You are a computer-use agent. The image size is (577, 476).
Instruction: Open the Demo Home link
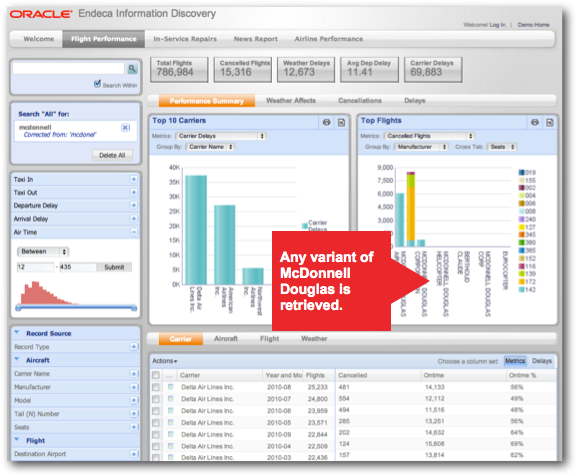point(533,25)
